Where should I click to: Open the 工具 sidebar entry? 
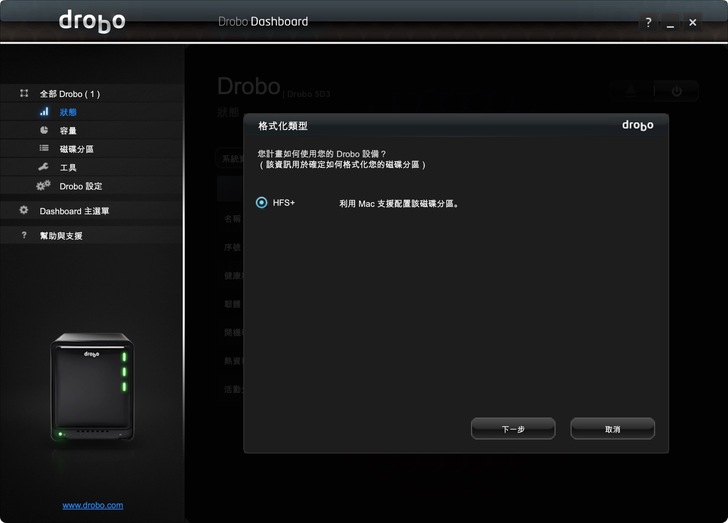pyautogui.click(x=68, y=168)
